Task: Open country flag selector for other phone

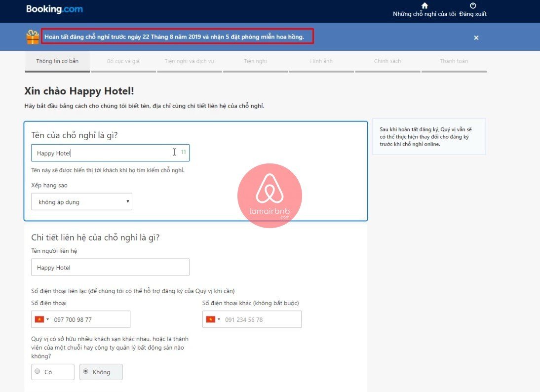Action: click(213, 319)
